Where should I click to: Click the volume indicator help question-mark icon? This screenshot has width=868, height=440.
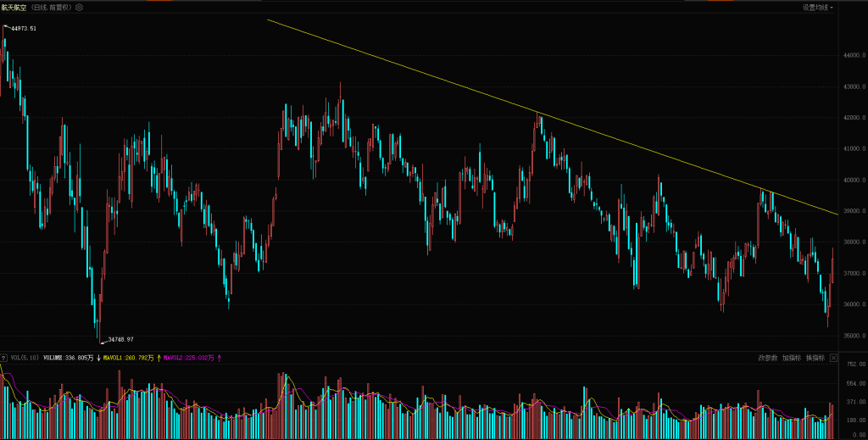[x=3, y=358]
